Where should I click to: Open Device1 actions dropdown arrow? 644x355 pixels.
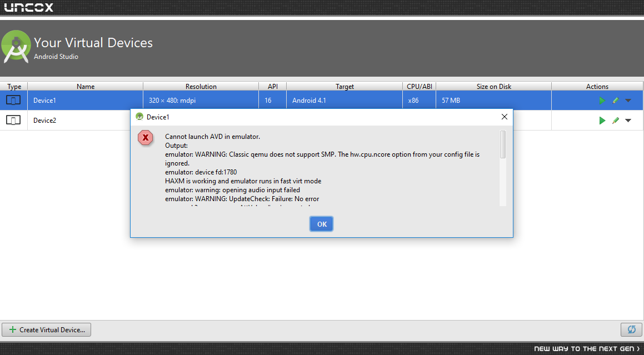[628, 101]
